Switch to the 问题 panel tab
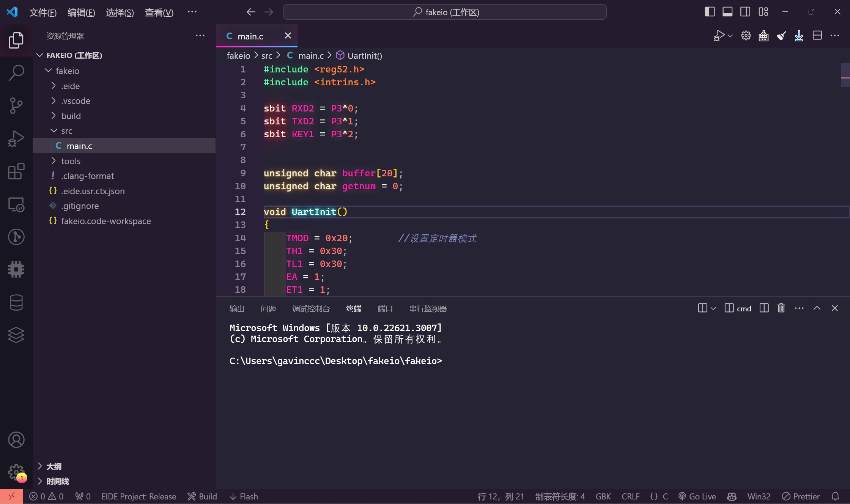850x504 pixels. coord(268,309)
